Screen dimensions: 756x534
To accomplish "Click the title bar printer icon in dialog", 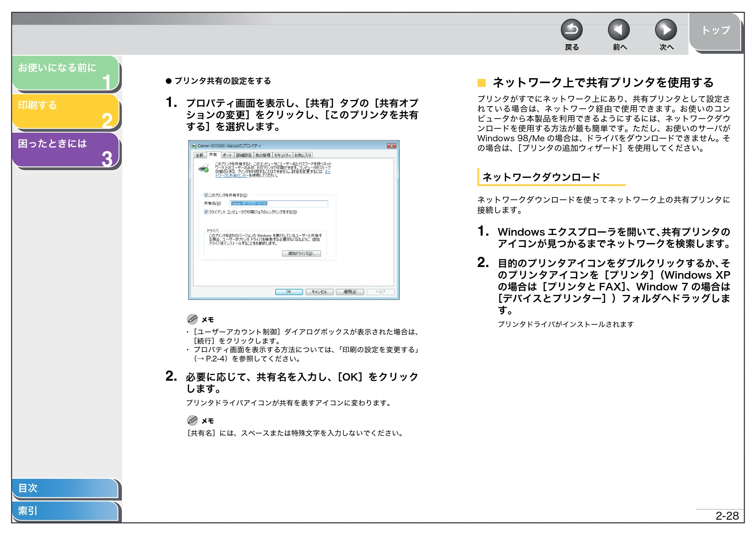I will coord(194,146).
